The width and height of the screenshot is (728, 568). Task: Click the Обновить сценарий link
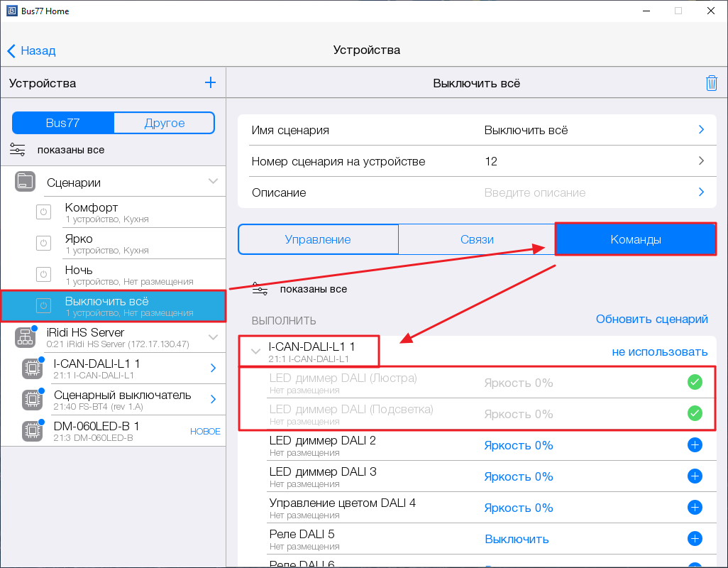pos(651,319)
